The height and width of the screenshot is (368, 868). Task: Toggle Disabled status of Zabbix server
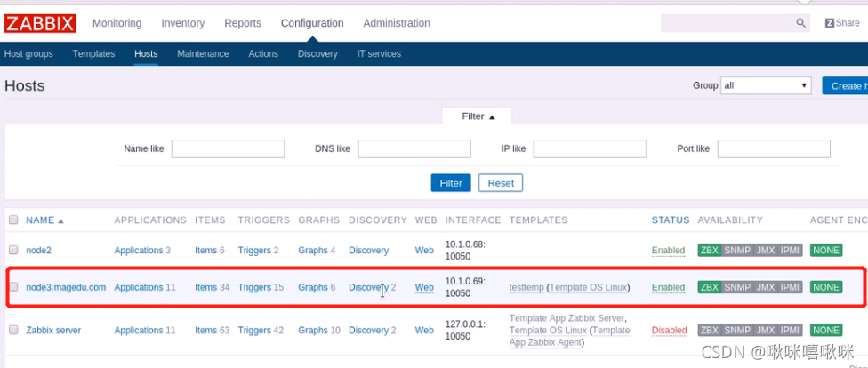click(670, 331)
